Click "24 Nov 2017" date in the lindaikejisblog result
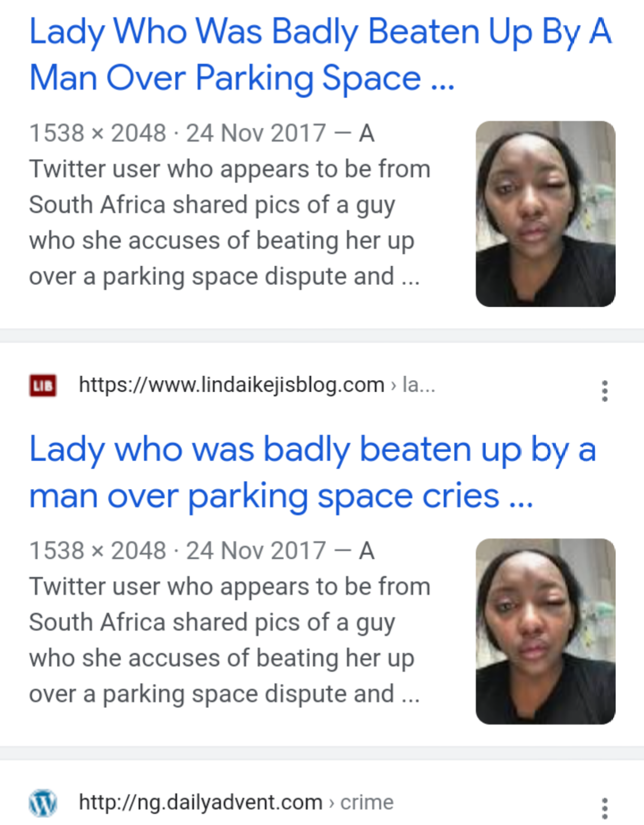Screen dimensions: 644x825 coord(256,551)
